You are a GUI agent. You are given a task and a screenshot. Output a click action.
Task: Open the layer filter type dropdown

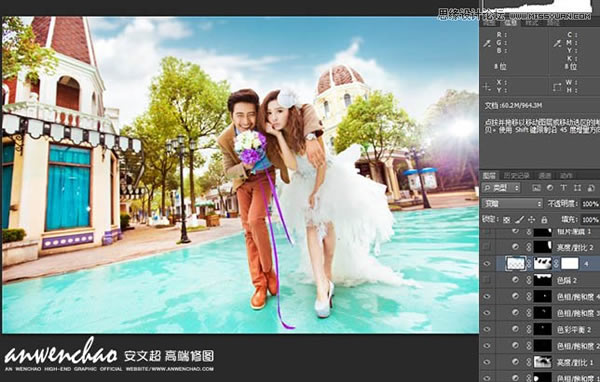502,188
